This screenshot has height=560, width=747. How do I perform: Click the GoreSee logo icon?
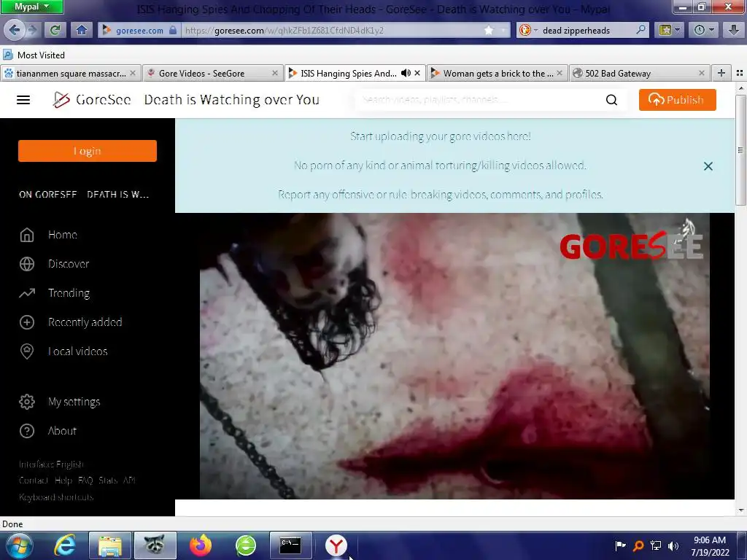61,99
